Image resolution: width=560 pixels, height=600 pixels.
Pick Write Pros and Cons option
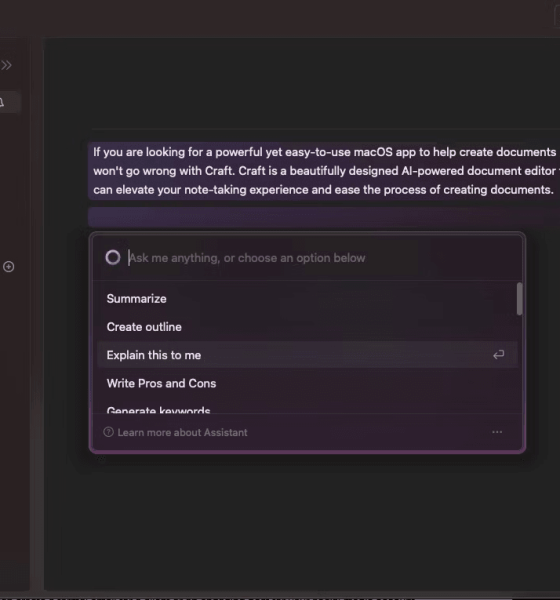click(x=162, y=383)
